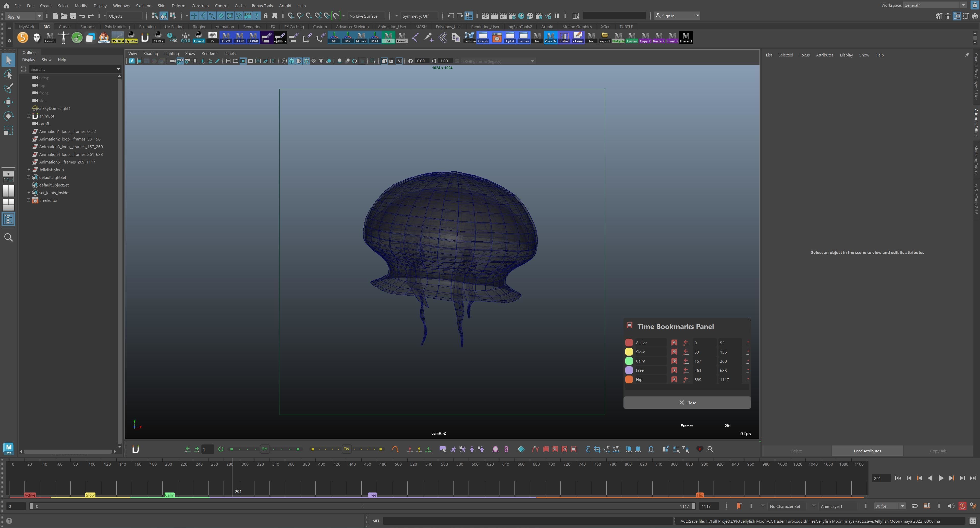
Task: Click the CTRLs python shelf icon
Action: point(158,38)
